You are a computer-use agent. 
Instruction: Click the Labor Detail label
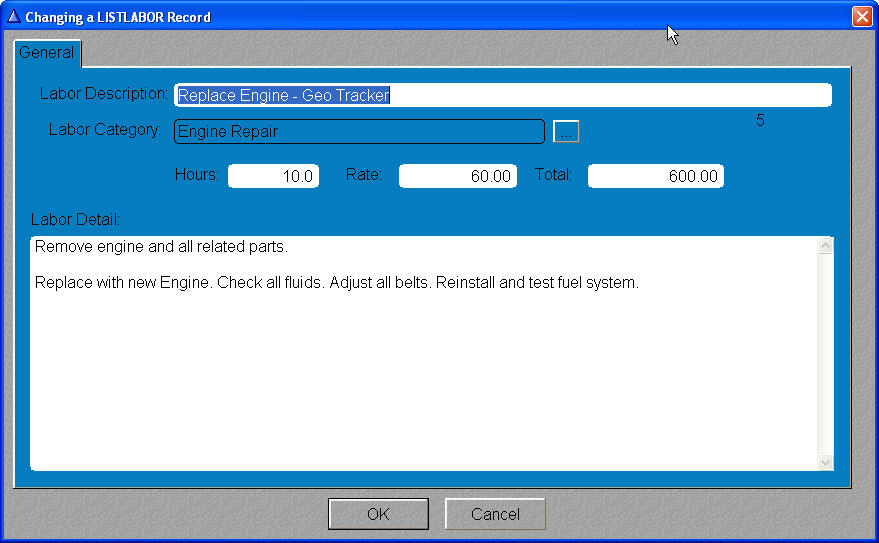click(75, 219)
